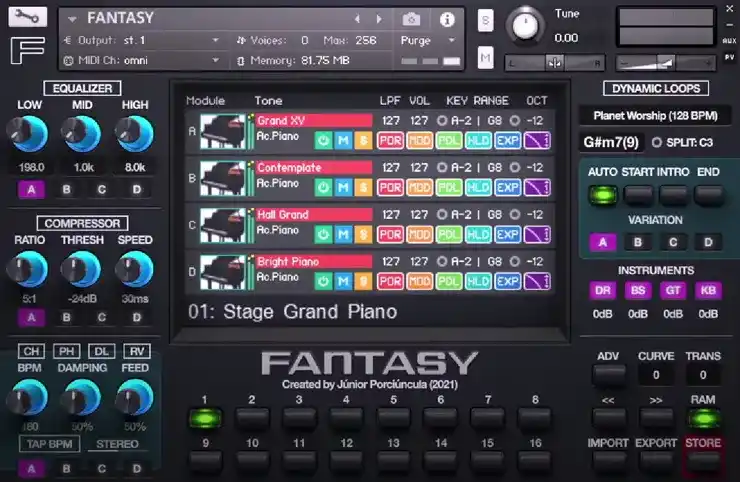
Task: Toggle the END loop button
Action: pyautogui.click(x=708, y=194)
